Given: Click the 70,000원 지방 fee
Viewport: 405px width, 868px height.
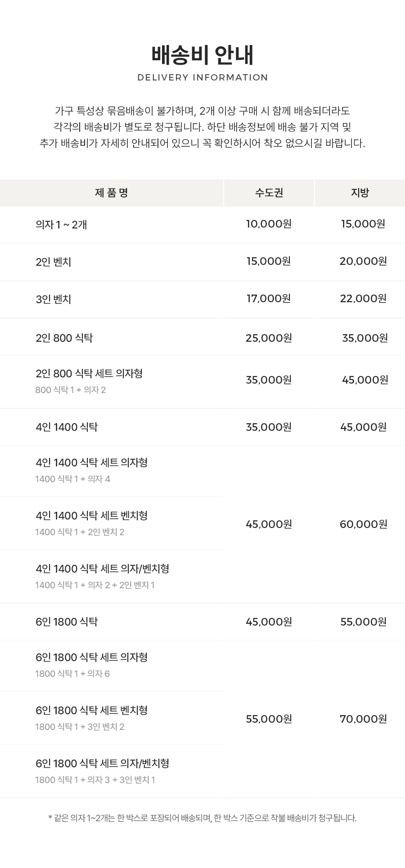Looking at the screenshot, I should coord(363,719).
